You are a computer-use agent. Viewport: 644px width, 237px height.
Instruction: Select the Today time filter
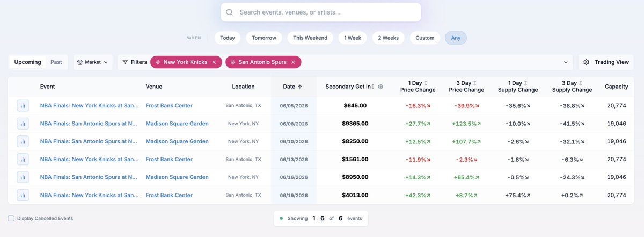pyautogui.click(x=228, y=38)
